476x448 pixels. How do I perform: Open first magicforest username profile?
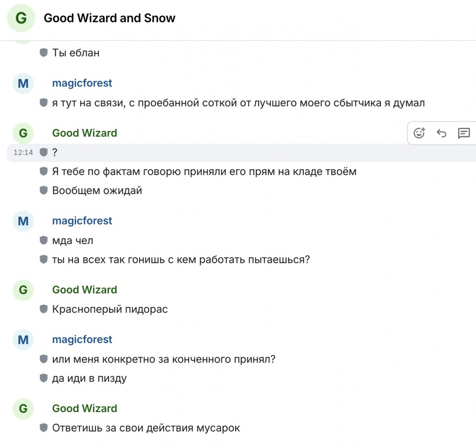(82, 83)
